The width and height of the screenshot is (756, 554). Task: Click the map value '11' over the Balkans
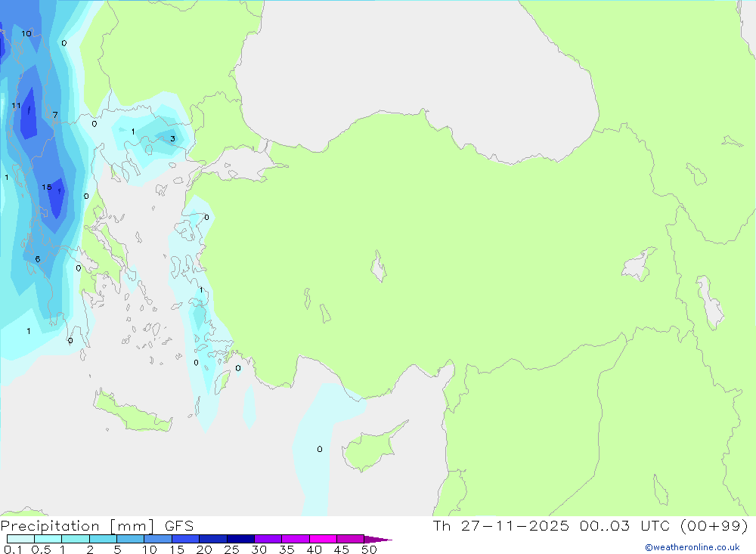17,106
